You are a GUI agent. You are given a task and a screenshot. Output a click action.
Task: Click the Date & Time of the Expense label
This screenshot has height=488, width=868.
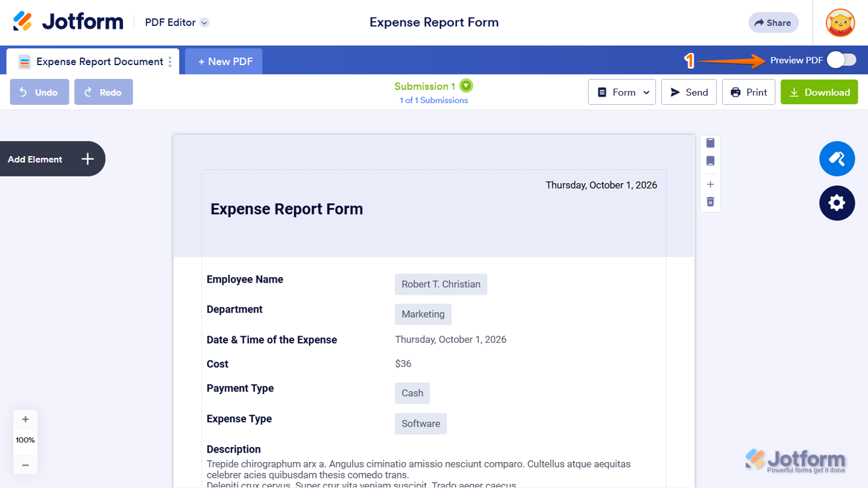(x=272, y=340)
